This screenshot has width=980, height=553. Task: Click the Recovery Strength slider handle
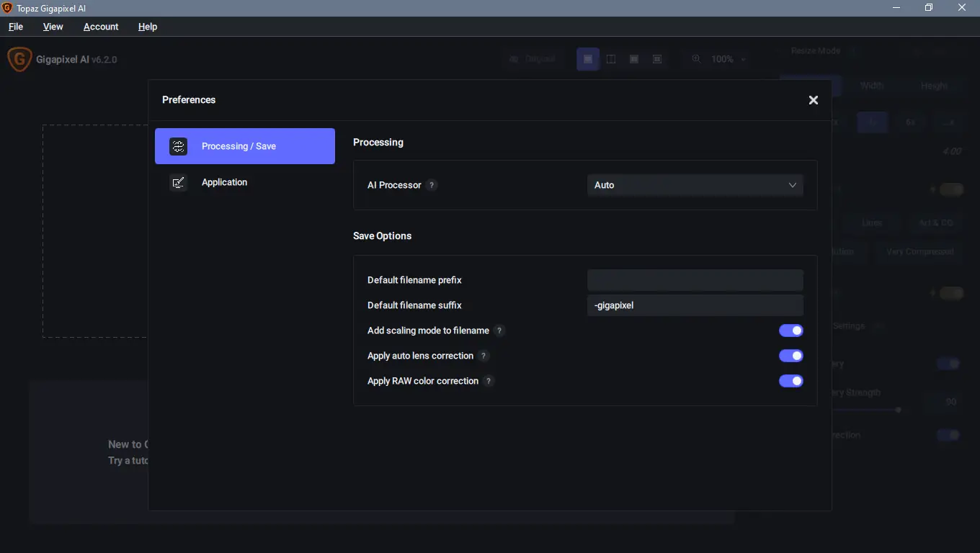(899, 410)
